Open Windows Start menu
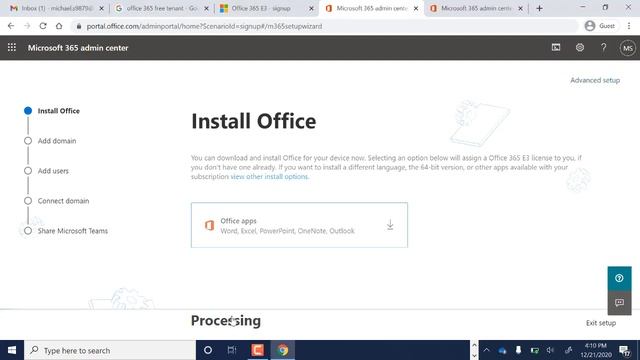 (x=12, y=350)
